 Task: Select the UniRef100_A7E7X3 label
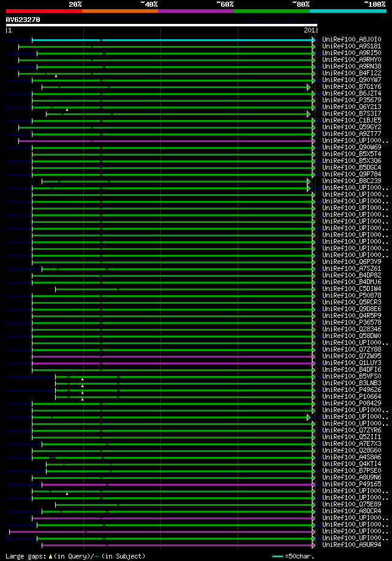352,443
